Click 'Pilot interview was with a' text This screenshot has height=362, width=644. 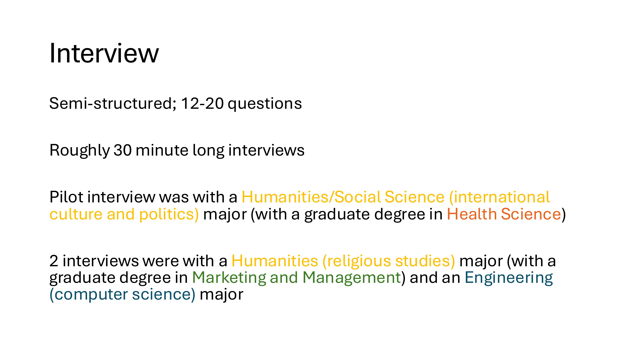tap(143, 197)
